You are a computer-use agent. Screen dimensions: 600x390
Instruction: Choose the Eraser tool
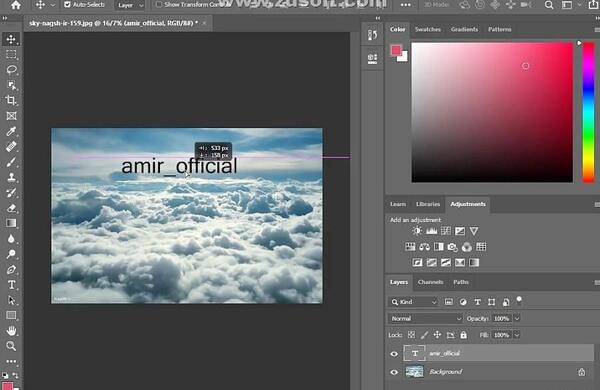(11, 208)
